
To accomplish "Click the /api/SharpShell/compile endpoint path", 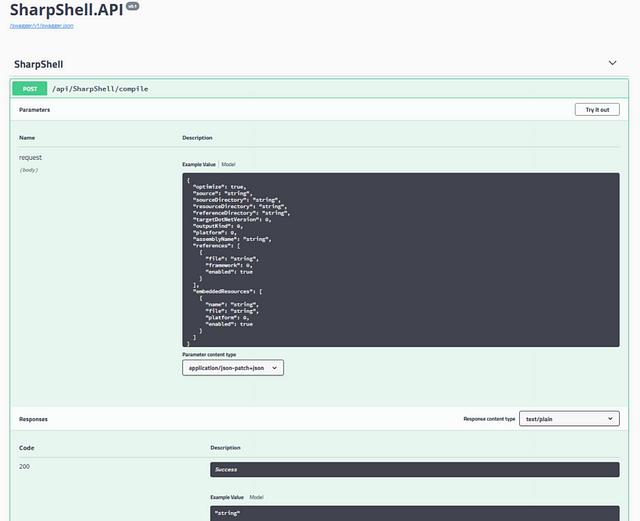I will point(100,89).
